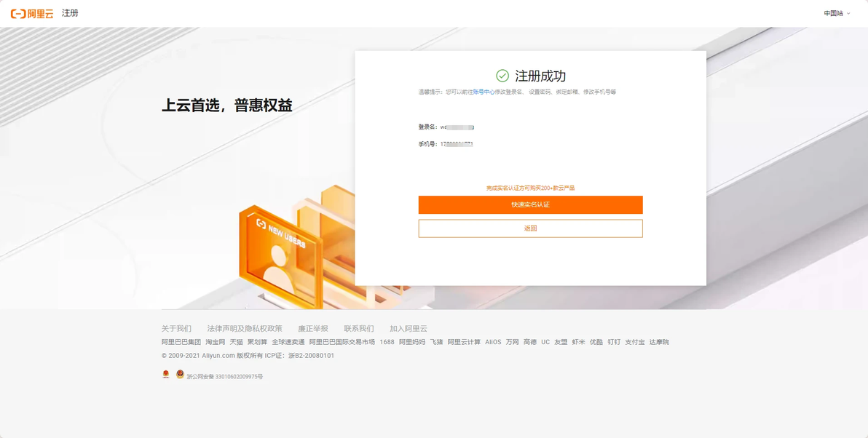Open 加入阿里云 footer link

pyautogui.click(x=409, y=329)
